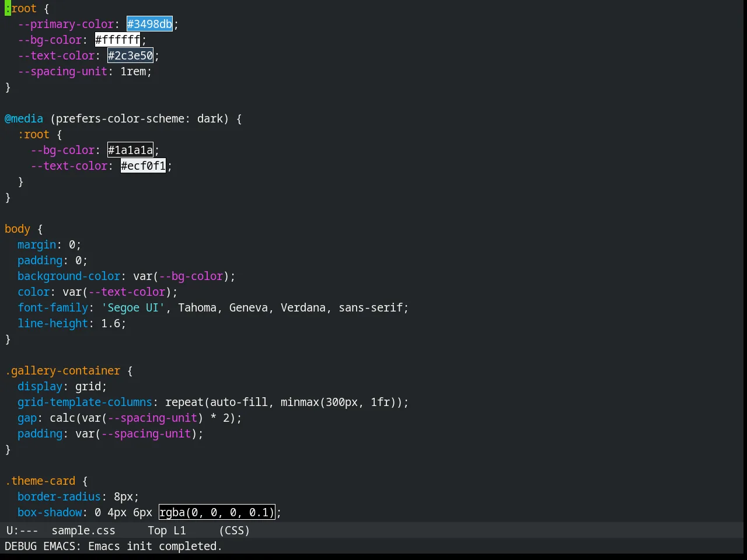Click the calc( function in gap value
747x560 pixels.
pyautogui.click(x=65, y=418)
